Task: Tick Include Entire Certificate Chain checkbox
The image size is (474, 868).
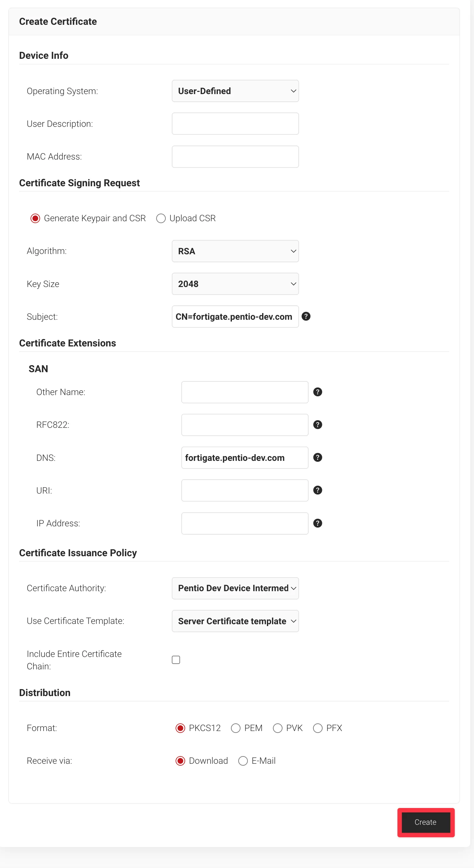Action: click(176, 660)
